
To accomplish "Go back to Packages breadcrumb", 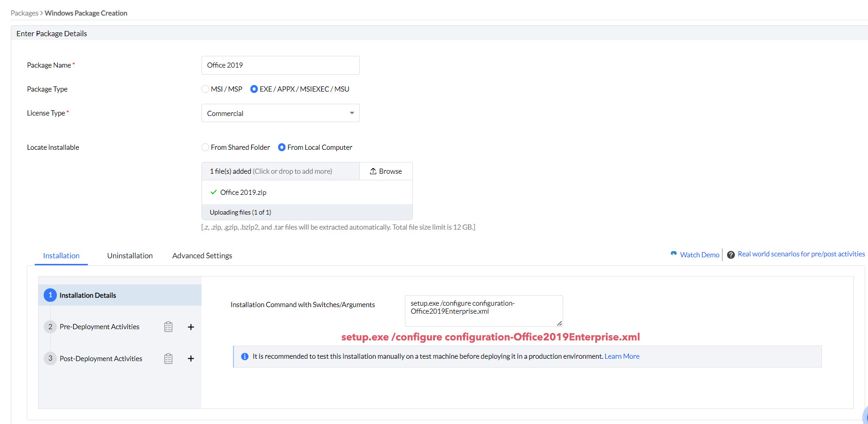I will coord(24,13).
